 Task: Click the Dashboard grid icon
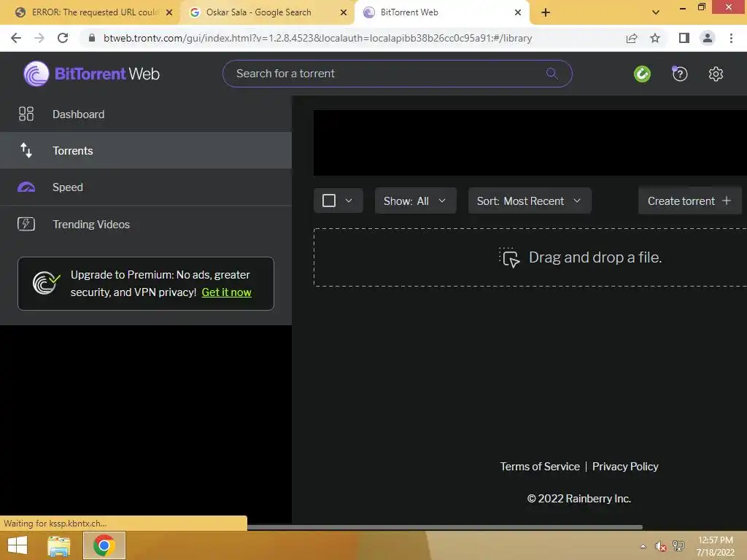pyautogui.click(x=26, y=114)
